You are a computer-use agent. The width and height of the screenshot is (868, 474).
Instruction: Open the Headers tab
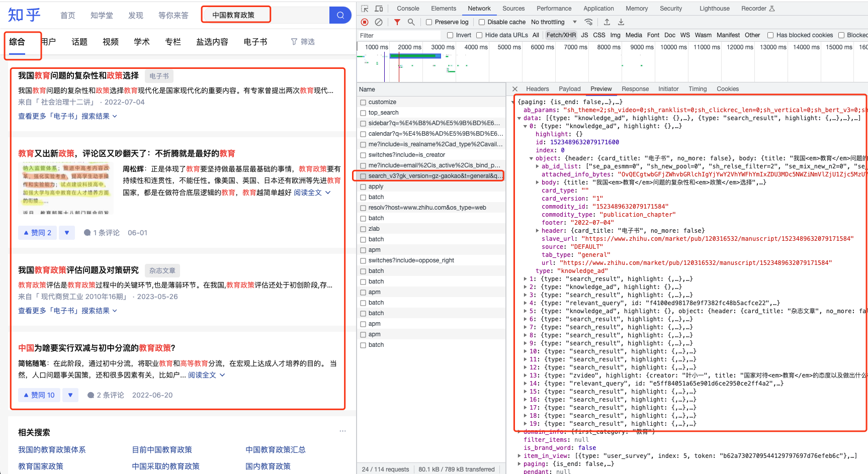tap(538, 89)
